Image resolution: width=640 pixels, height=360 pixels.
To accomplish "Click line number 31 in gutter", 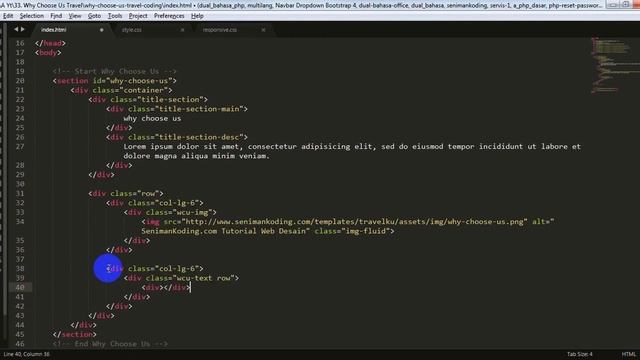I will [x=20, y=193].
